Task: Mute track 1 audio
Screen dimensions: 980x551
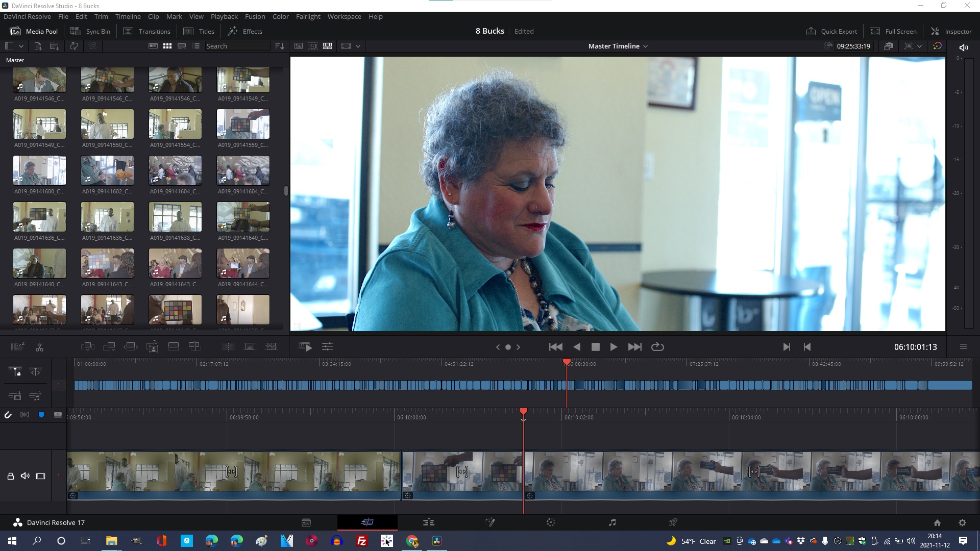Action: pos(25,476)
